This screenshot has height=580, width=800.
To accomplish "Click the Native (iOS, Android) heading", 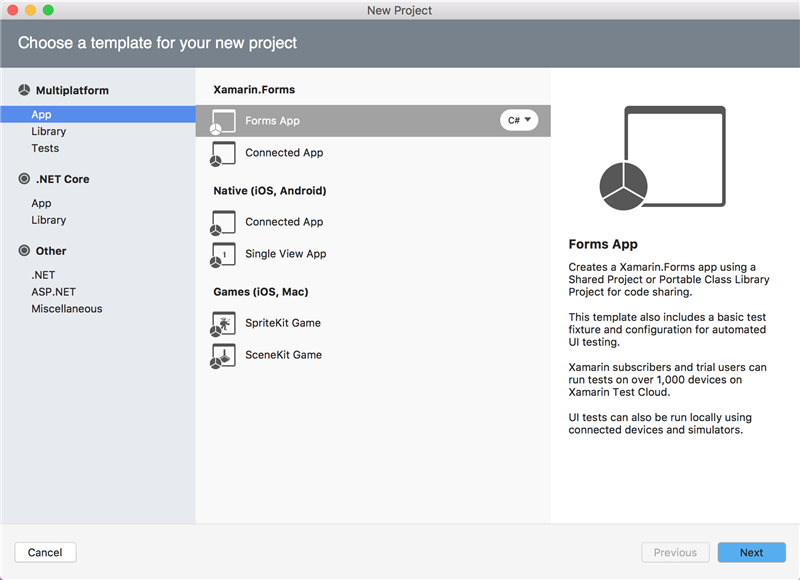I will tap(269, 191).
